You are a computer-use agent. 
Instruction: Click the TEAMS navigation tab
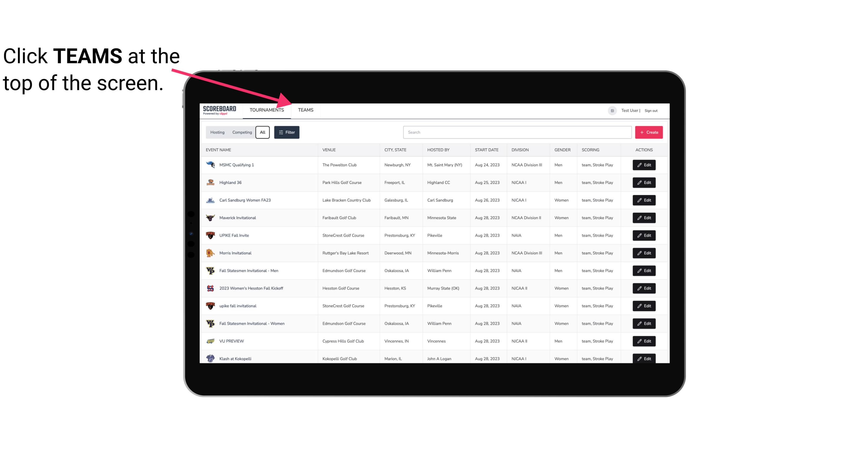click(x=305, y=110)
